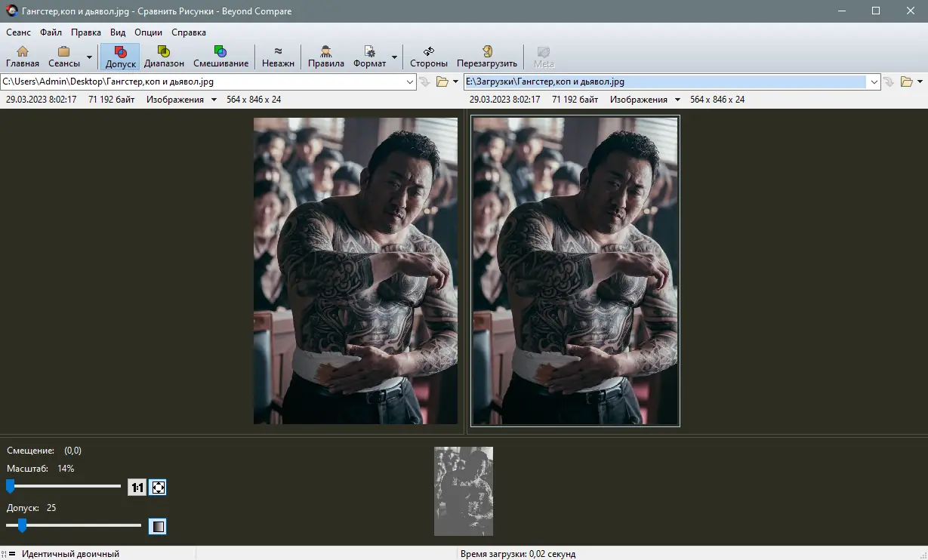Open the Вид menu

tap(118, 32)
